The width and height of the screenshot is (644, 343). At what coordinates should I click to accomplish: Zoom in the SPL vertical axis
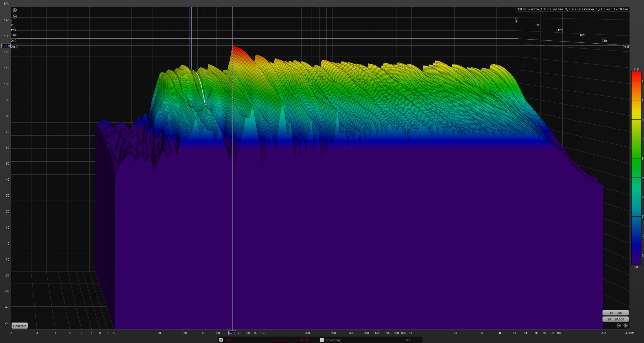(15, 10)
